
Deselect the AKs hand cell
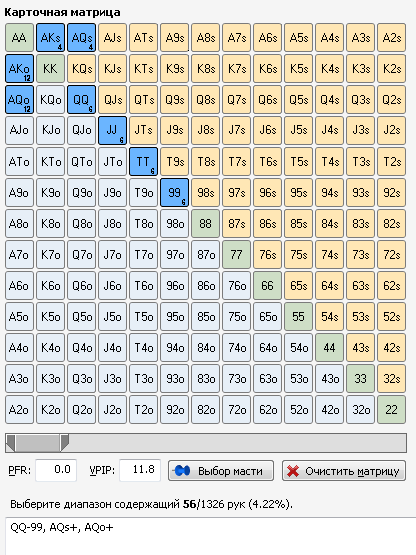(x=50, y=38)
